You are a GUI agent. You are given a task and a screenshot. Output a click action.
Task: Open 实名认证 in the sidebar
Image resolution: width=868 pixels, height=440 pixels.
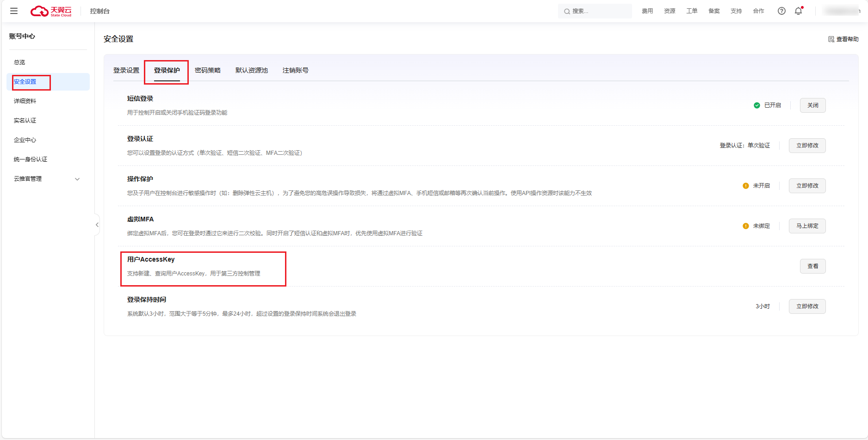pos(25,121)
